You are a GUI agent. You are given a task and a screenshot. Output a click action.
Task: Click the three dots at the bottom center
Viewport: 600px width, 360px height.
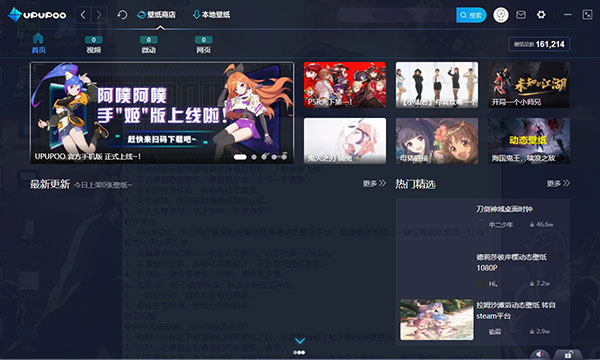point(300,352)
